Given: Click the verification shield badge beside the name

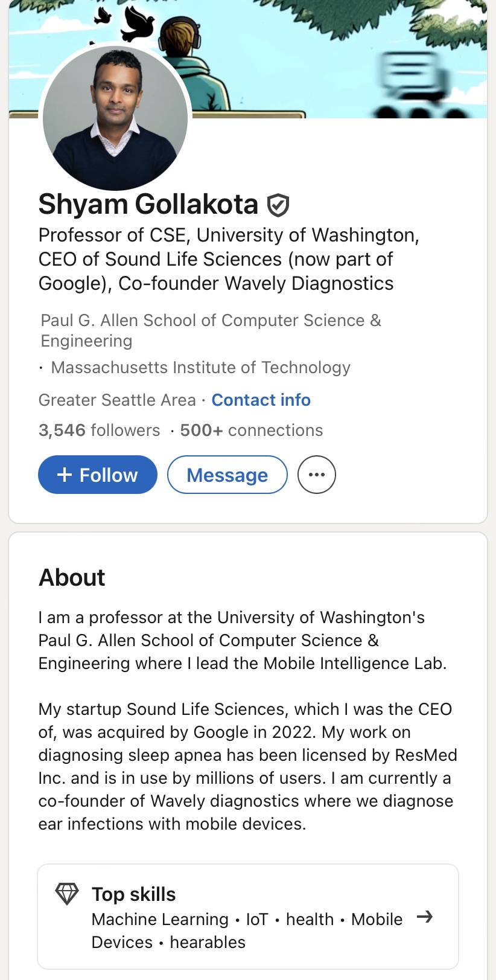Looking at the screenshot, I should click(x=278, y=205).
